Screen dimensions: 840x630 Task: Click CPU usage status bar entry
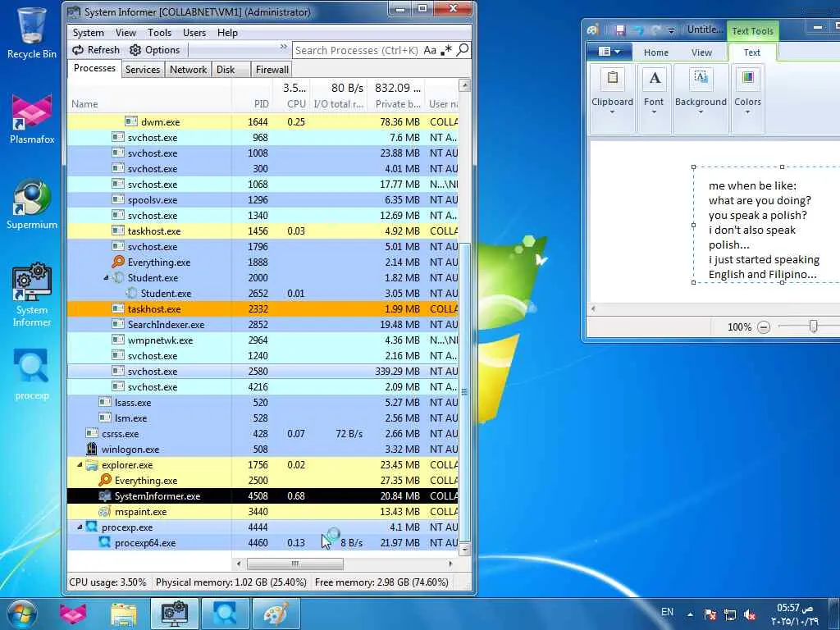pyautogui.click(x=107, y=582)
